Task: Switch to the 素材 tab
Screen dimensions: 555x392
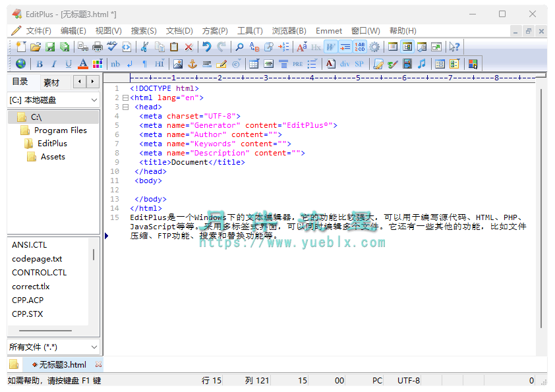Action: pyautogui.click(x=51, y=82)
